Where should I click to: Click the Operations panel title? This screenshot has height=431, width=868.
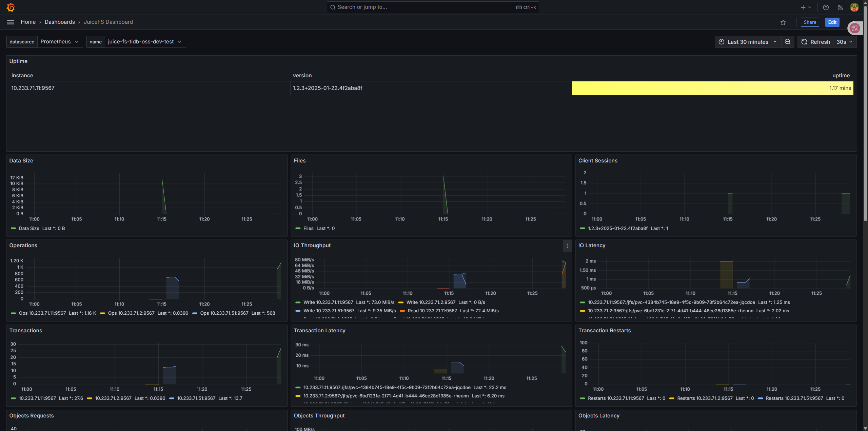coord(23,246)
